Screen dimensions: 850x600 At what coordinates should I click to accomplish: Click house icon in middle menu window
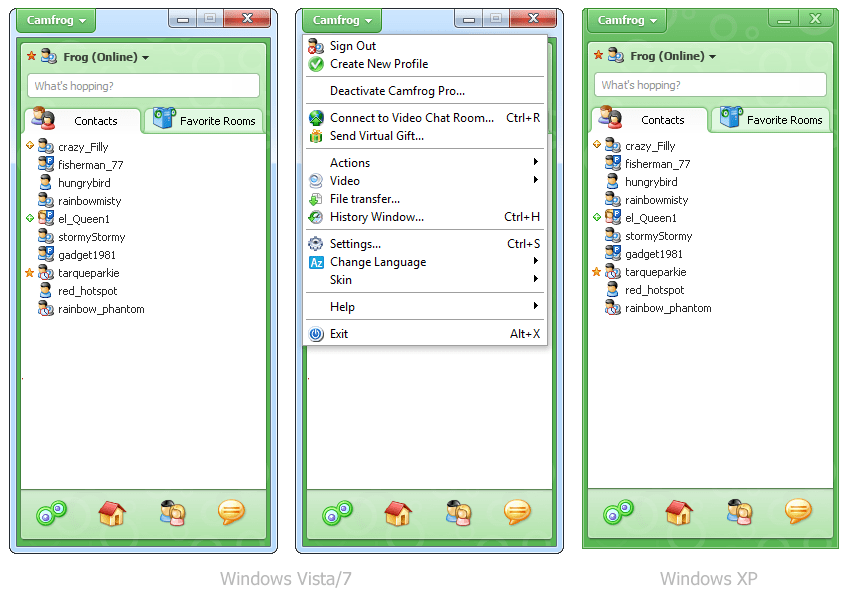(x=398, y=513)
